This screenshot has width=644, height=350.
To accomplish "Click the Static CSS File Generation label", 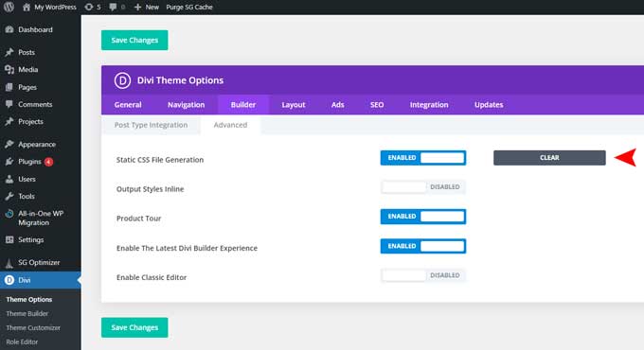I will coord(160,160).
